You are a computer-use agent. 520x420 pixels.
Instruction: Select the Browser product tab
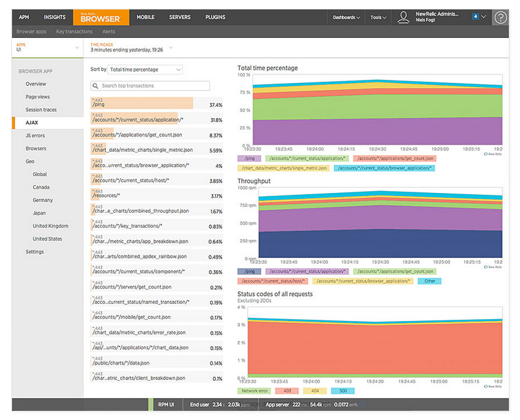click(x=101, y=17)
